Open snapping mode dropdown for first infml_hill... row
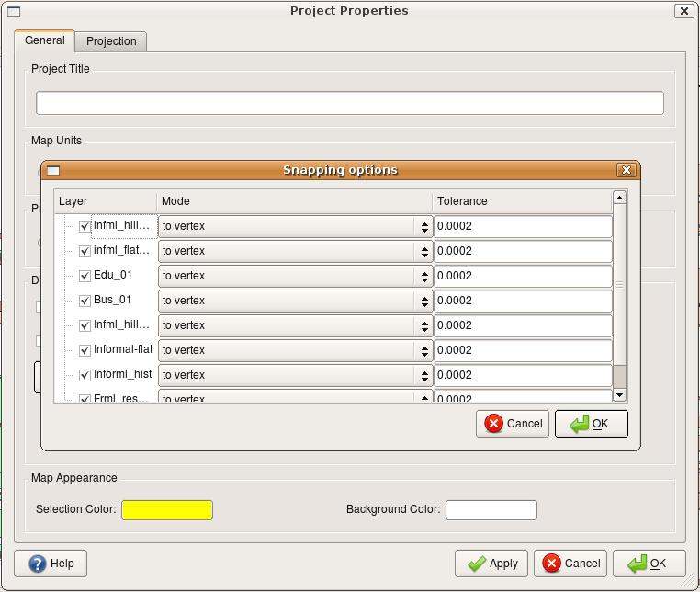Image resolution: width=700 pixels, height=592 pixels. [x=295, y=226]
